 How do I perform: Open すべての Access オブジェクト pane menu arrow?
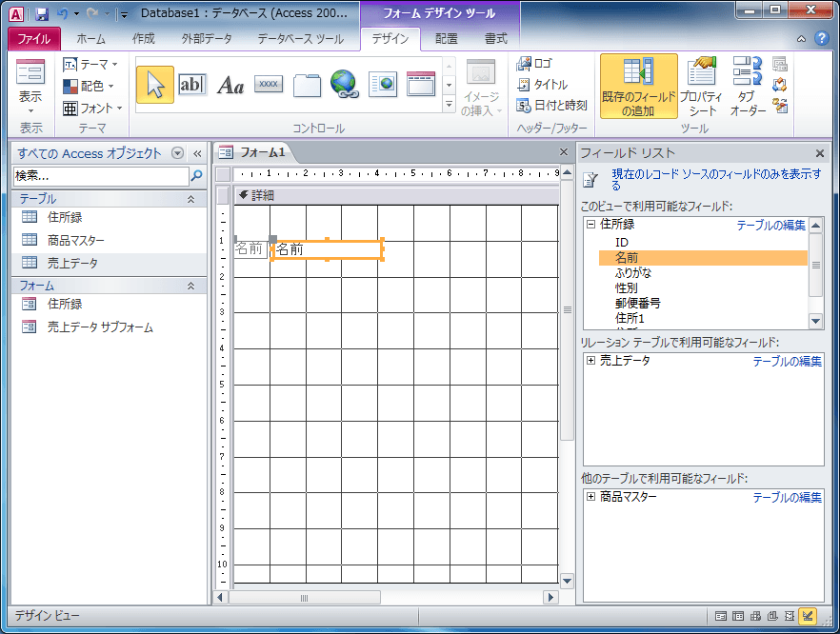coord(177,153)
